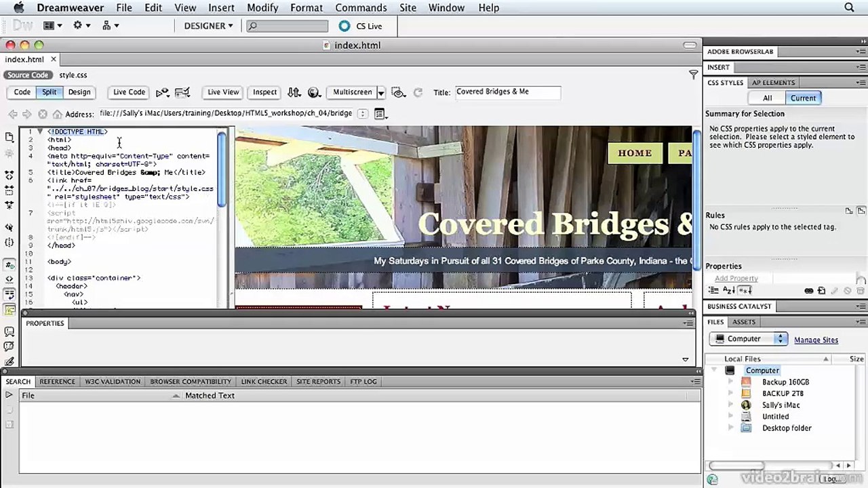
Task: Expand Sally's iMac in Files panel
Action: (x=730, y=405)
